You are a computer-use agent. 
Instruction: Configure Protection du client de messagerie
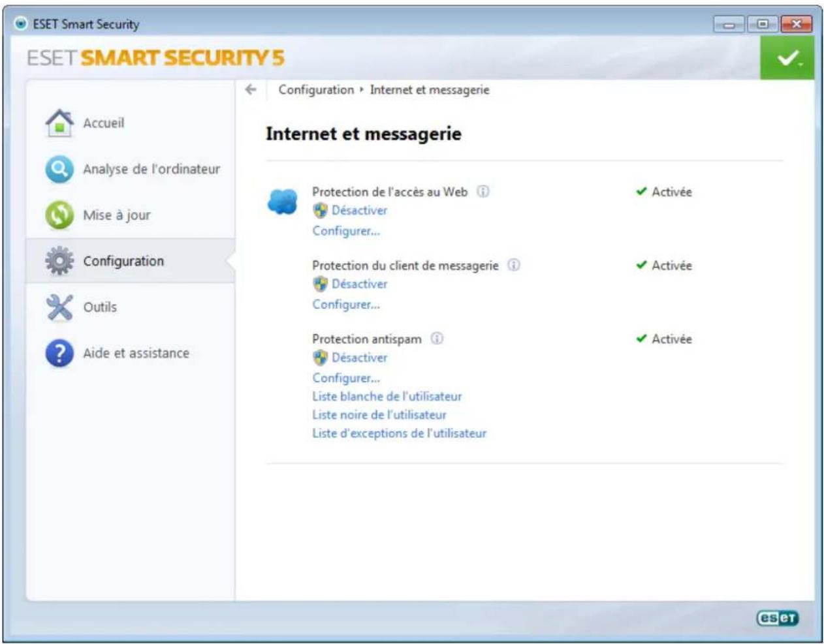tap(346, 305)
